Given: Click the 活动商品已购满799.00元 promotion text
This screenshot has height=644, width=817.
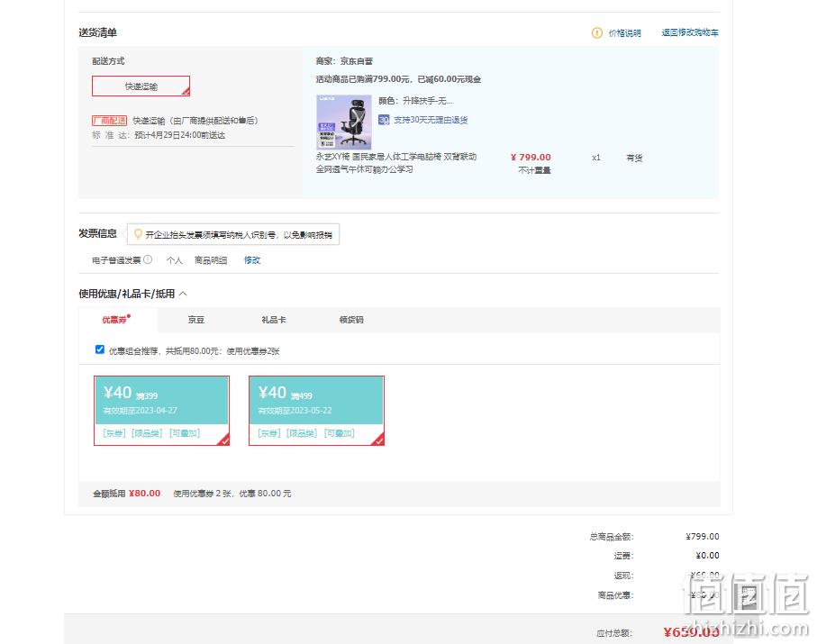Looking at the screenshot, I should pyautogui.click(x=398, y=79).
